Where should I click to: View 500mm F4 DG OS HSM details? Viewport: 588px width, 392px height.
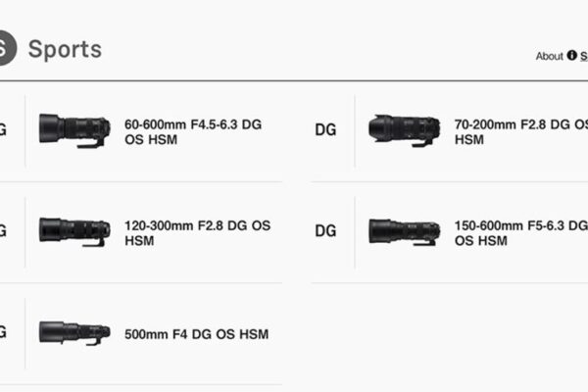tap(196, 334)
